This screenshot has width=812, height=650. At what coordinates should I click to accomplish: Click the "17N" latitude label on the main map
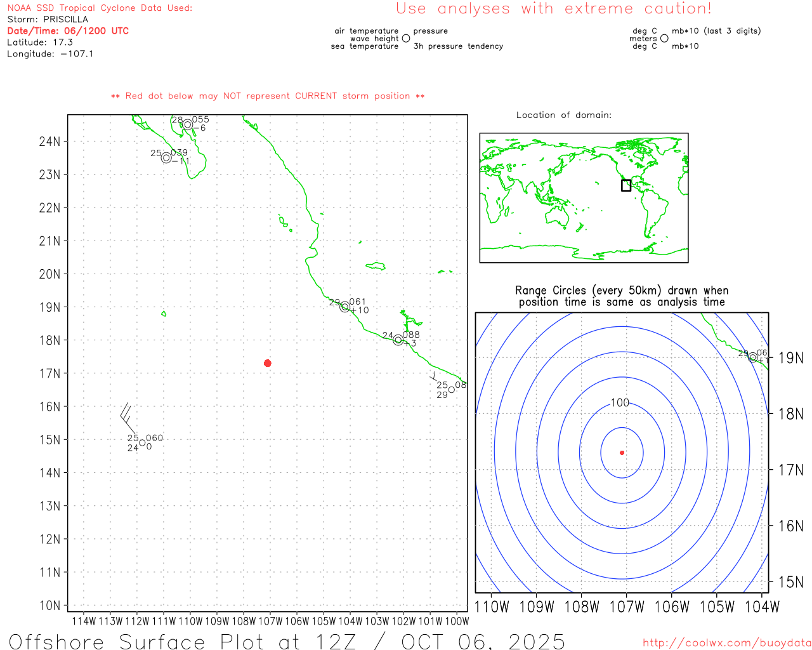click(x=49, y=373)
